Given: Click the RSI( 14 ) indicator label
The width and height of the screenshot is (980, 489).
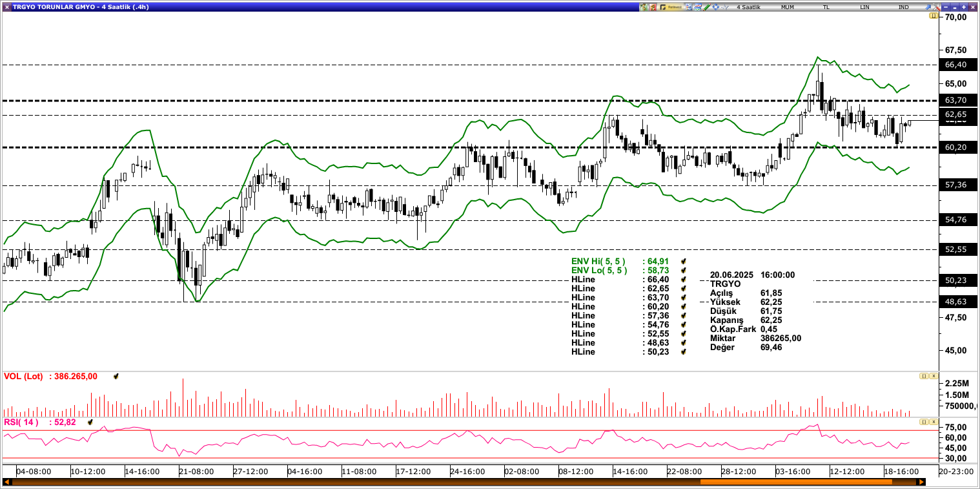Looking at the screenshot, I should coord(21,422).
